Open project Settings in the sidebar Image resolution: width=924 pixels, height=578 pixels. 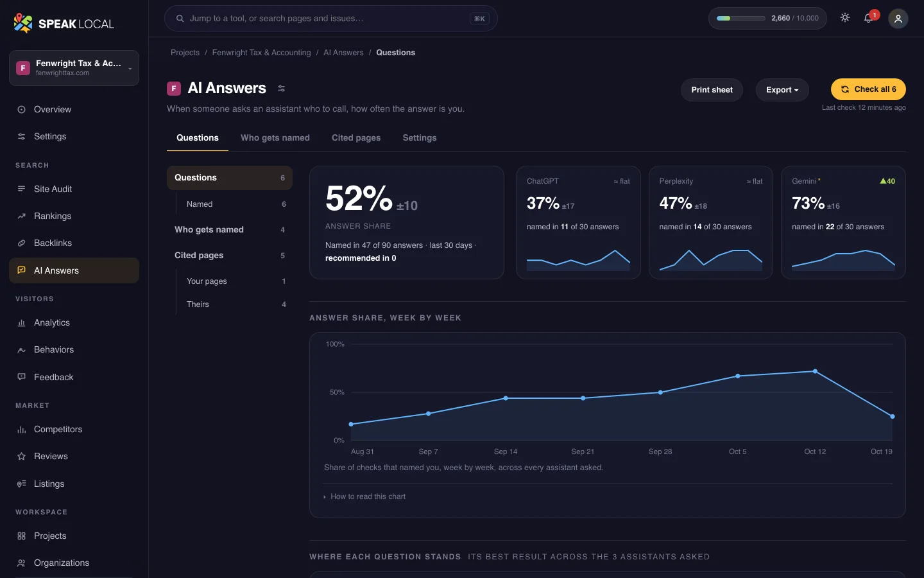coord(74,136)
